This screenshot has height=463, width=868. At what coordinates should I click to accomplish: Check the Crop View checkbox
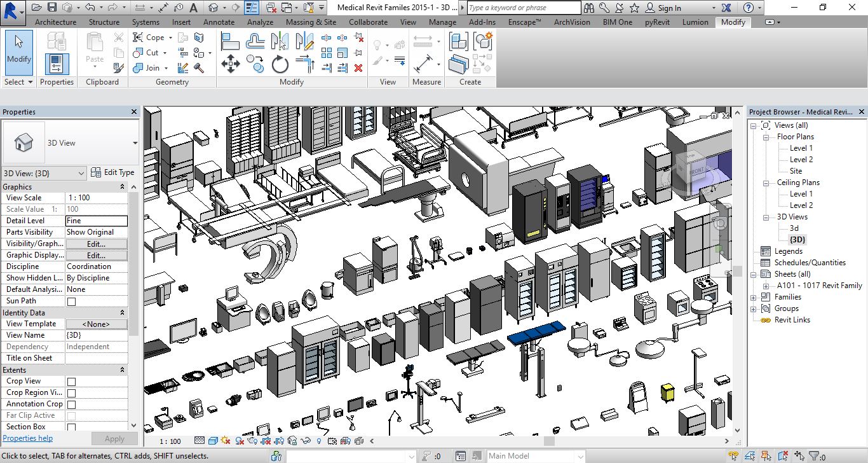point(71,382)
